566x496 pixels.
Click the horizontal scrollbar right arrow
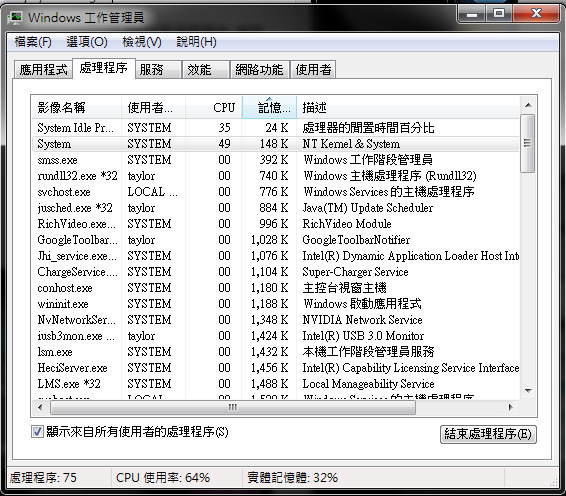coord(510,408)
